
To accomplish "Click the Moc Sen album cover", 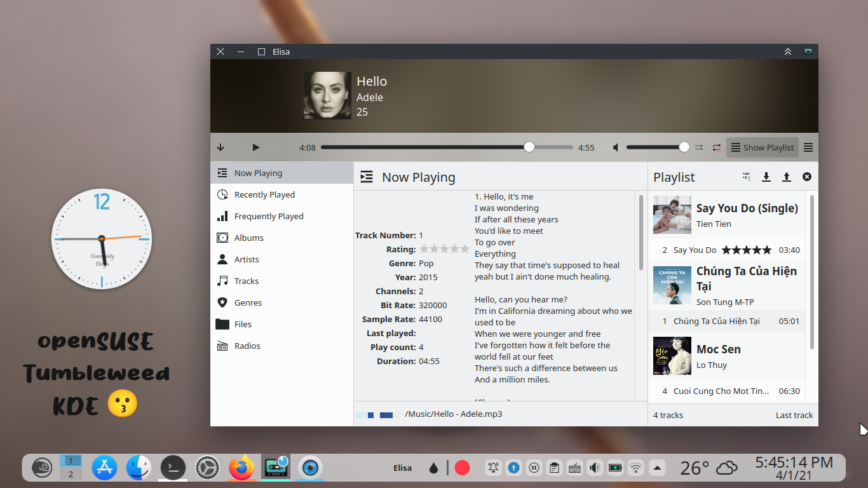I will [672, 356].
